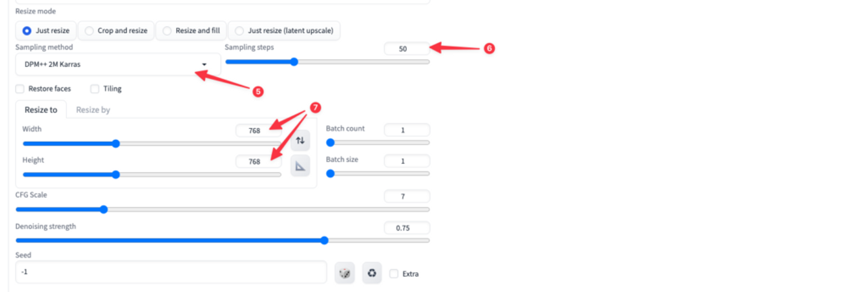The width and height of the screenshot is (868, 292).
Task: Check the Extra seed option
Action: 394,274
